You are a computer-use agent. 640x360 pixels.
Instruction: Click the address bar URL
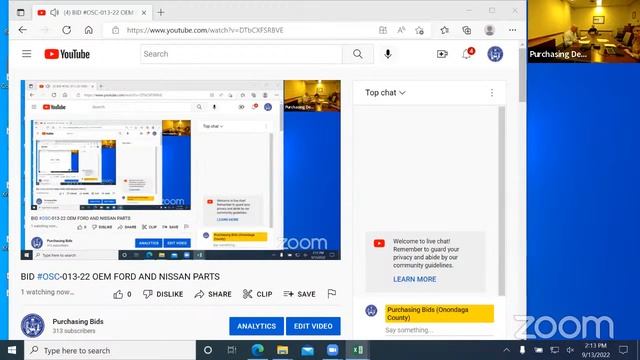[205, 30]
